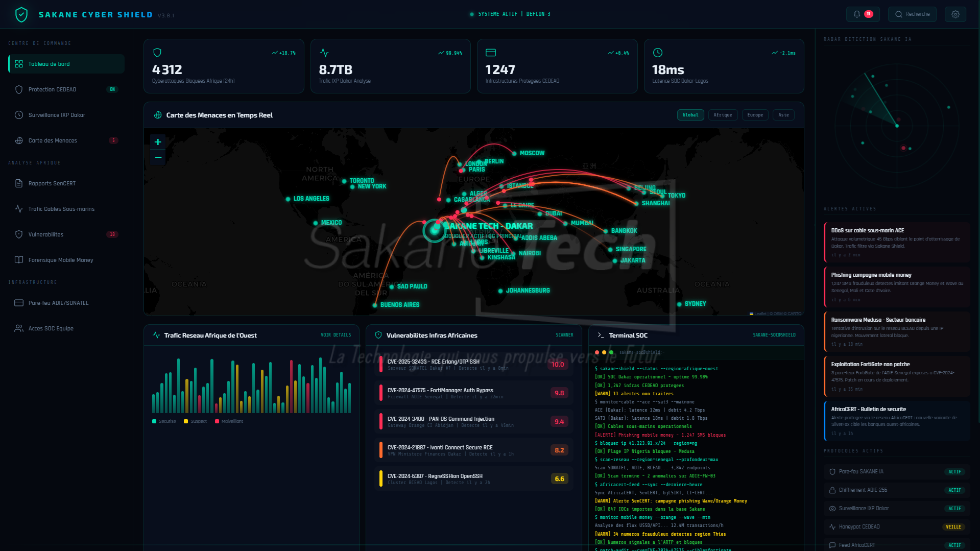The height and width of the screenshot is (551, 980).
Task: Toggle ACTIF status for Surveillance IXP Dakar protocol
Action: tap(954, 508)
